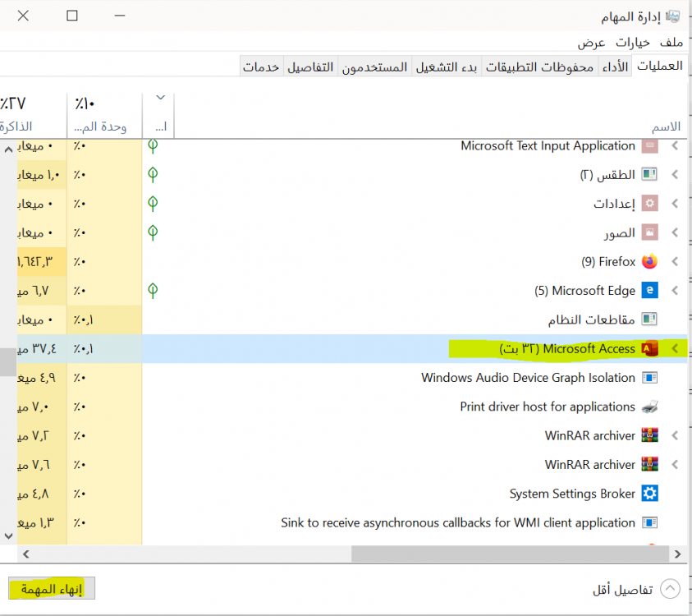692x616 pixels.
Task: Expand the Firefox (9) process group
Action: [675, 261]
